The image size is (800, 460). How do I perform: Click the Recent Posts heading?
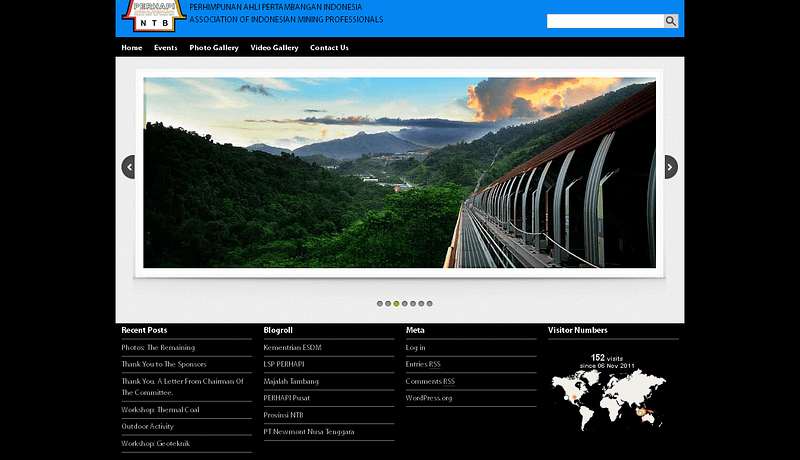pyautogui.click(x=144, y=330)
